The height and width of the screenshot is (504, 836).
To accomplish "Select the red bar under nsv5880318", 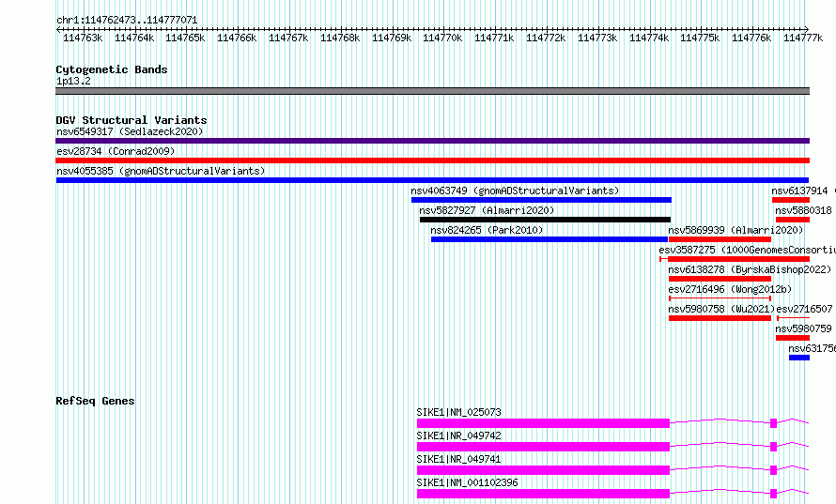I will [793, 220].
